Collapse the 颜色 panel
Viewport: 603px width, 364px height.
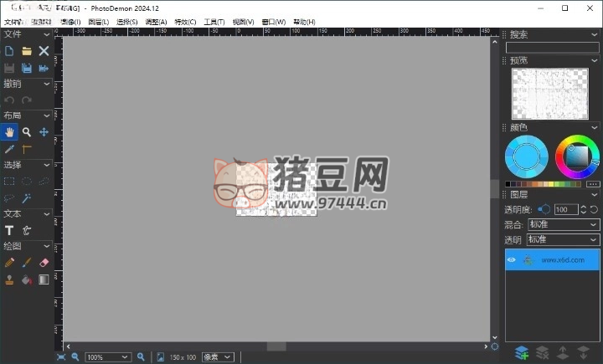pyautogui.click(x=595, y=127)
